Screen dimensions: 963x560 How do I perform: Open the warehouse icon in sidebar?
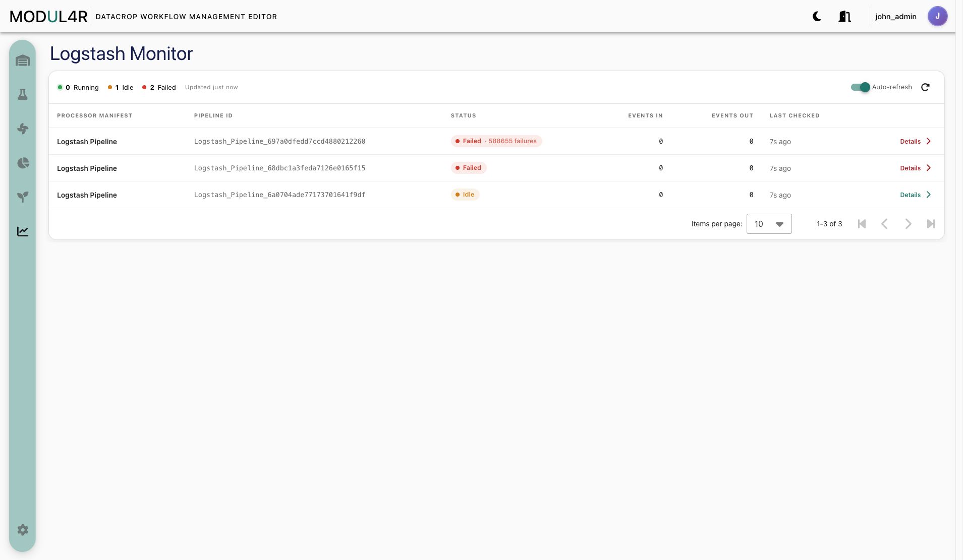coord(23,61)
